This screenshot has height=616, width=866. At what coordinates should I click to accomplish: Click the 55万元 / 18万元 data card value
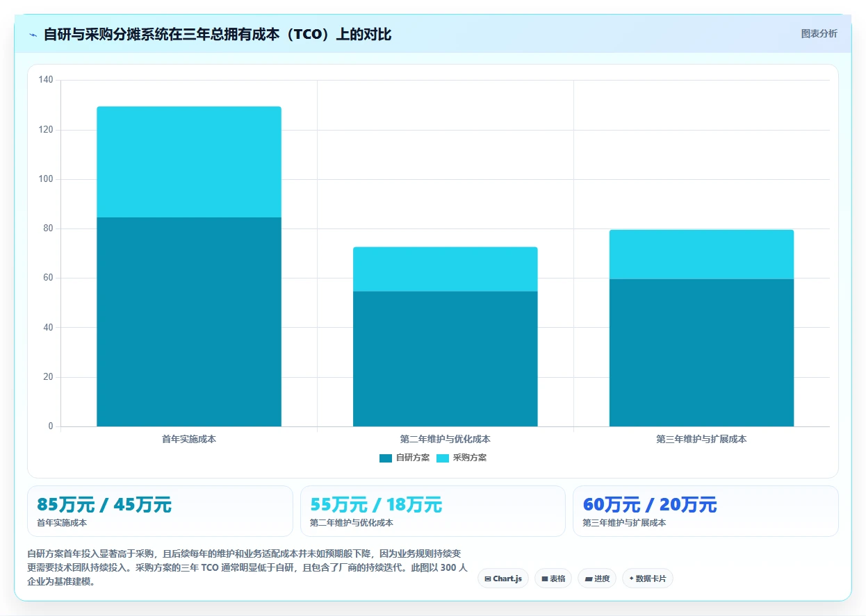pos(376,505)
